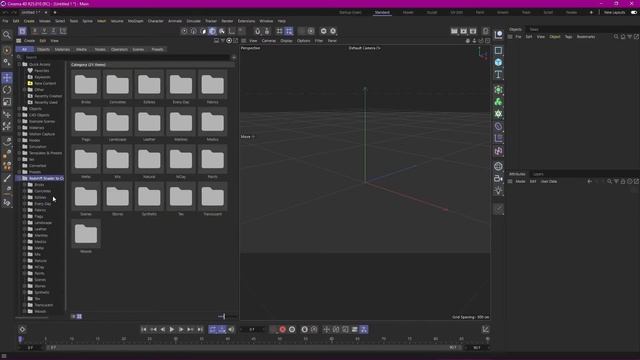Open the Render menu
This screenshot has height=360, width=640.
pos(227,21)
